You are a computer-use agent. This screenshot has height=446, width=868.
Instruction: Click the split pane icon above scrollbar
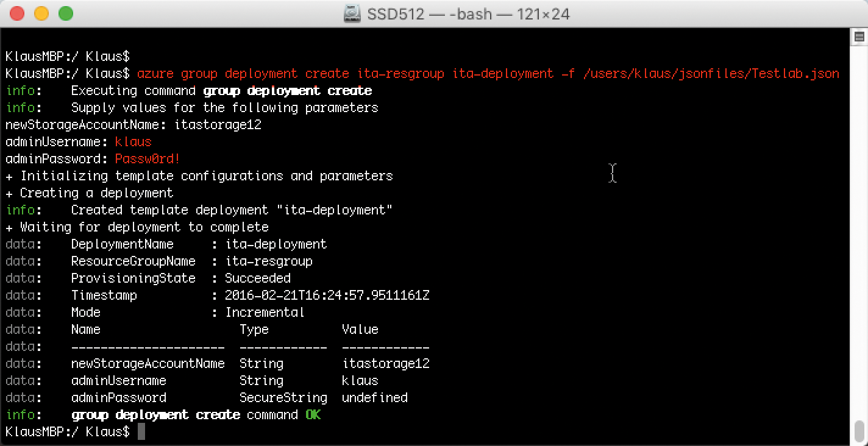point(859,37)
